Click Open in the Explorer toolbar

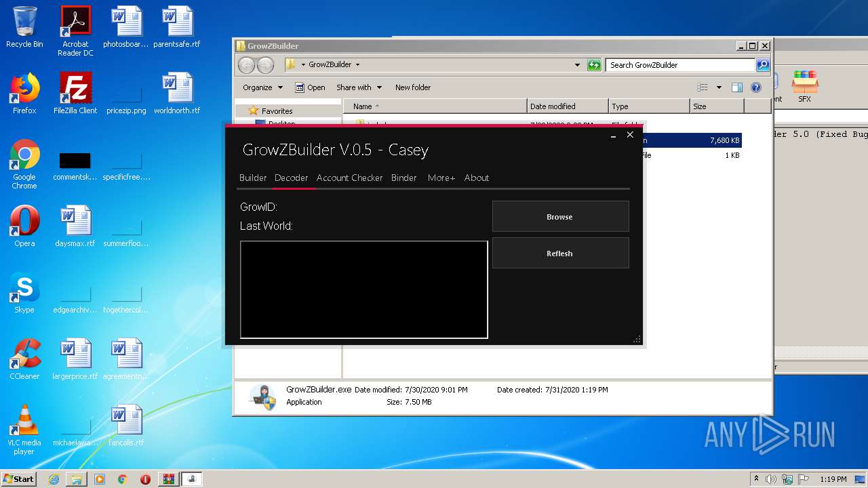click(x=310, y=87)
